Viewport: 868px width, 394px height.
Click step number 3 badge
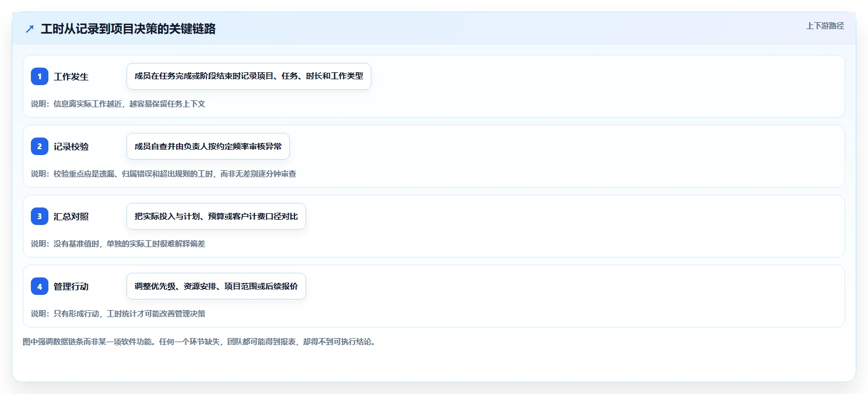[x=40, y=216]
